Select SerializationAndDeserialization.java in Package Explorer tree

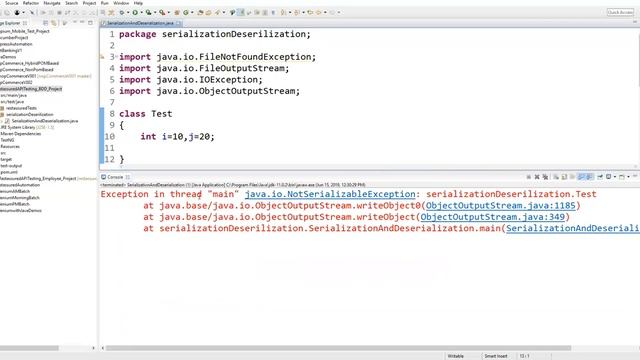click(x=44, y=121)
